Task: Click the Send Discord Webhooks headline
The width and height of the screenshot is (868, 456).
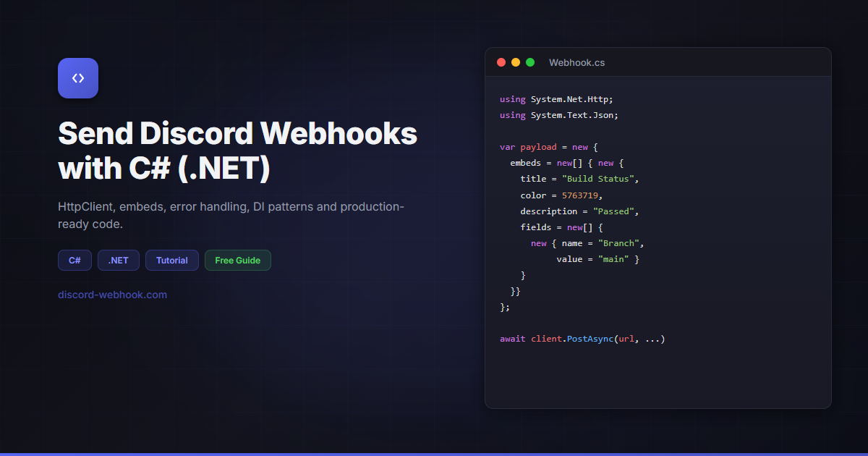Action: tap(237, 150)
